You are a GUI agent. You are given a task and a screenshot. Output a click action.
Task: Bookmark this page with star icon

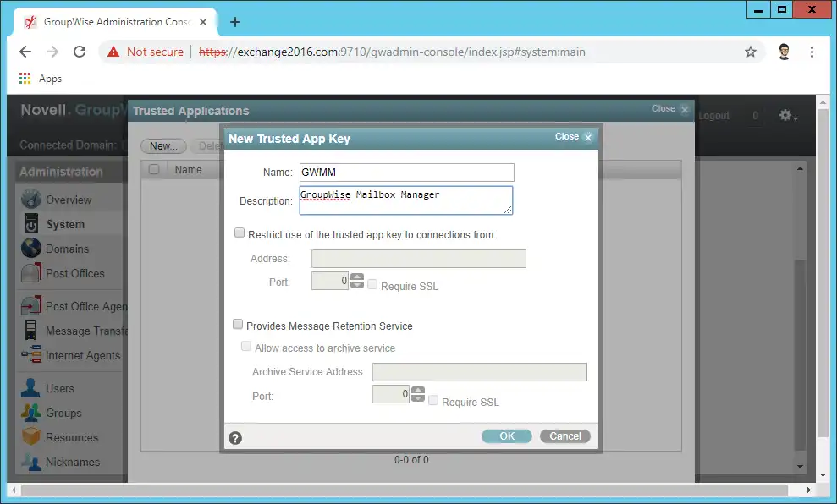click(x=750, y=52)
